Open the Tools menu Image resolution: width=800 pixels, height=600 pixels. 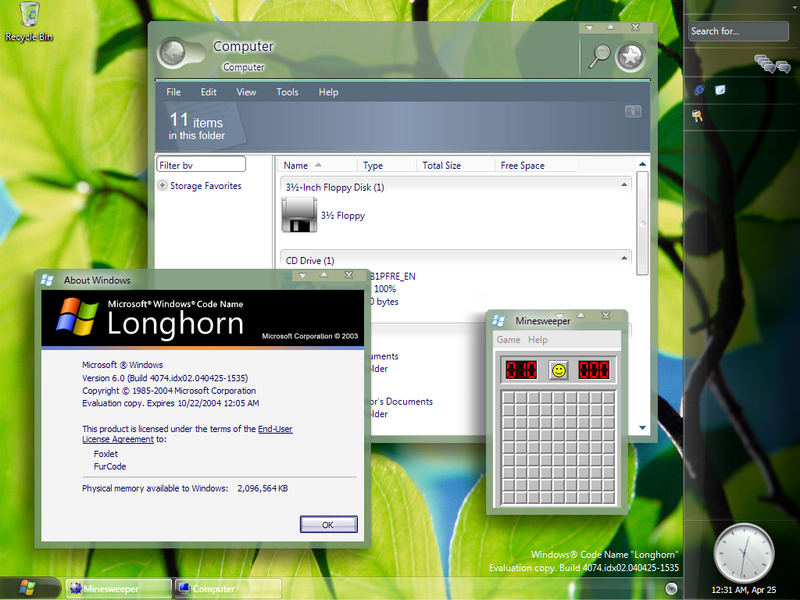[x=287, y=92]
